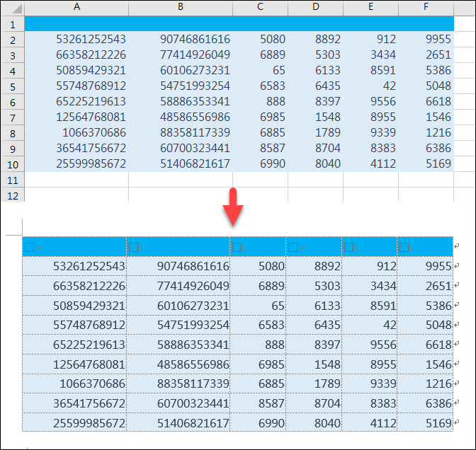Click Excel cell B2 with 90746861616
476x450 pixels.
click(181, 39)
